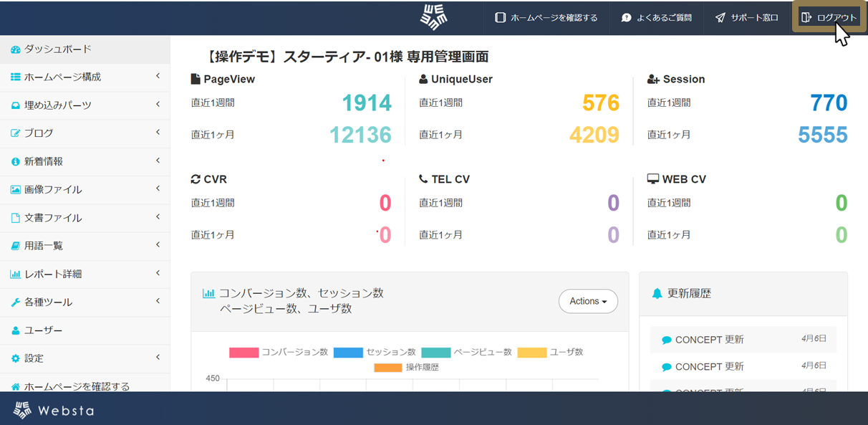
Task: Open the Actions dropdown on the chart panel
Action: [588, 301]
